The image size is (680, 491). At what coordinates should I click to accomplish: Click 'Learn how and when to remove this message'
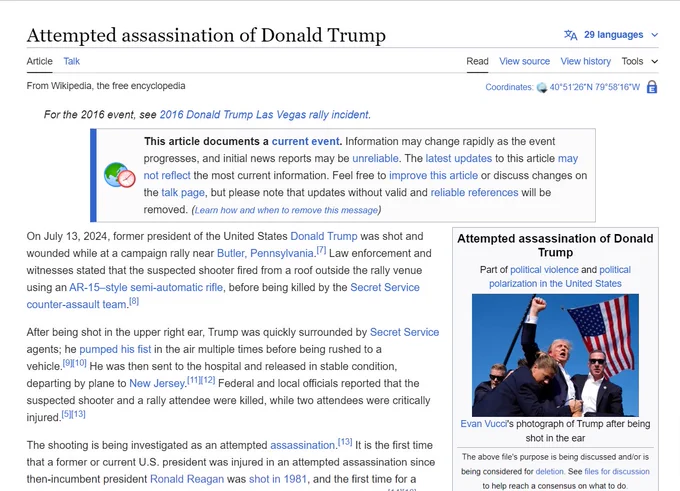tap(286, 210)
